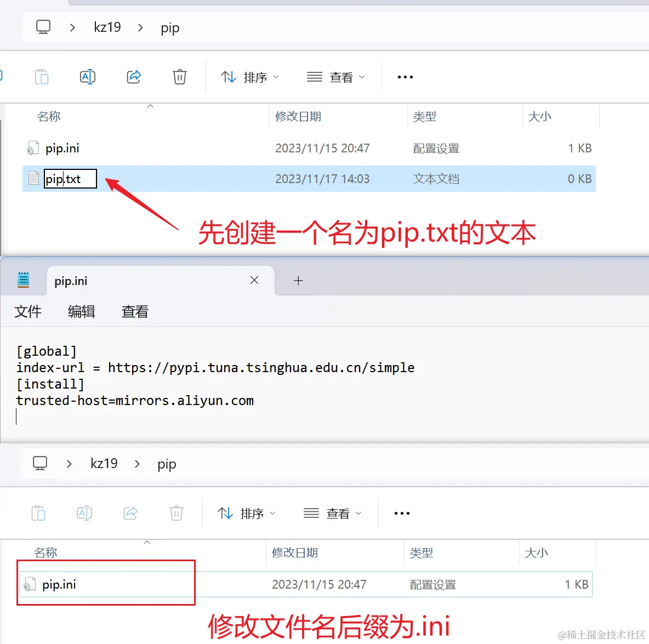The width and height of the screenshot is (649, 644).
Task: Expand the chevron before pip in the bottom breadcrumb
Action: pyautogui.click(x=137, y=464)
